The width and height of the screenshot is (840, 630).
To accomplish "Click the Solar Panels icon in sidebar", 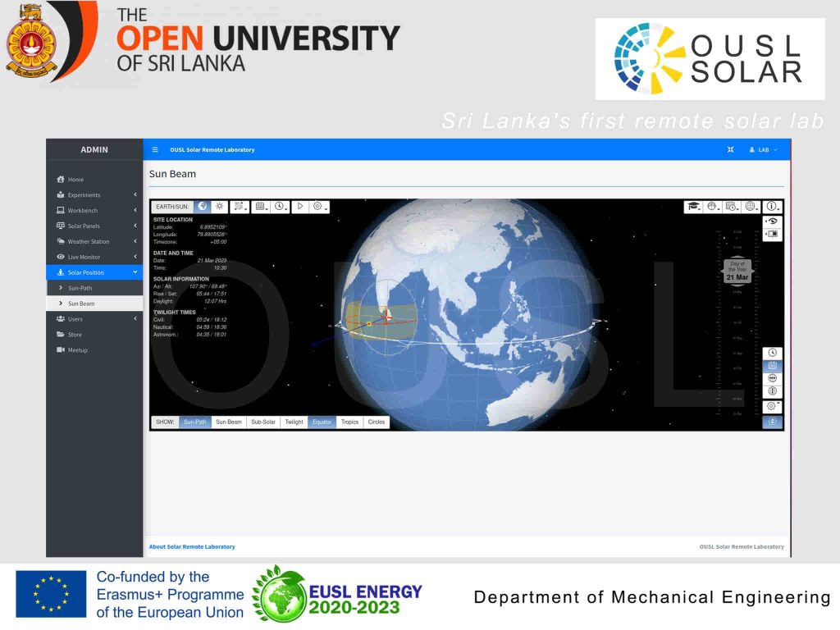I will point(61,226).
